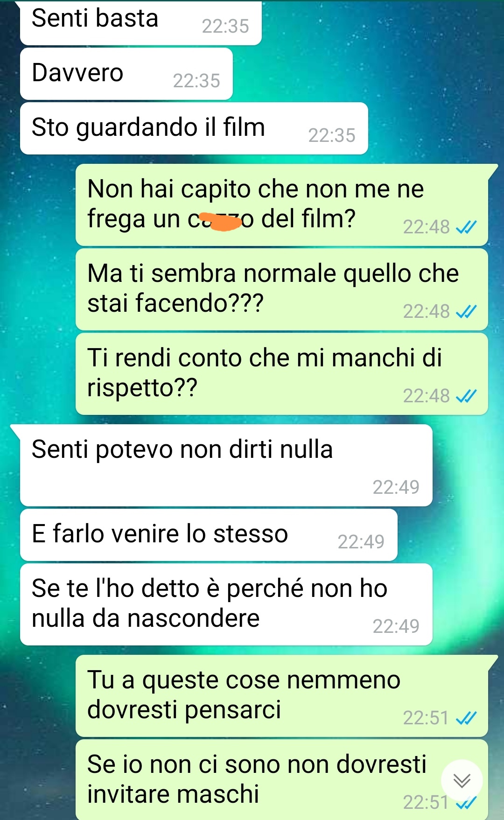Tap read ticks on "dovresti pensarci" message
504x820 pixels.
pyautogui.click(x=466, y=718)
